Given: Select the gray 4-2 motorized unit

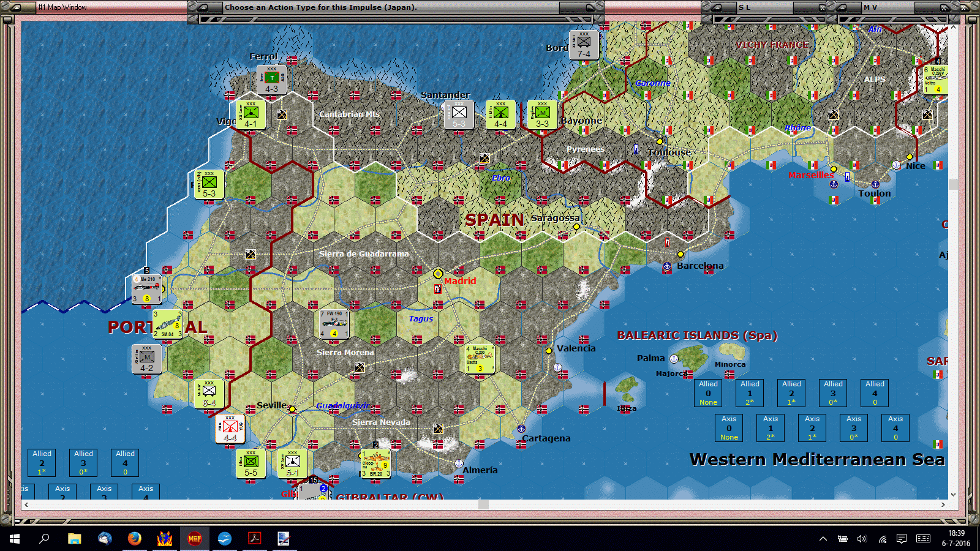Looking at the screenshot, I should pos(146,359).
